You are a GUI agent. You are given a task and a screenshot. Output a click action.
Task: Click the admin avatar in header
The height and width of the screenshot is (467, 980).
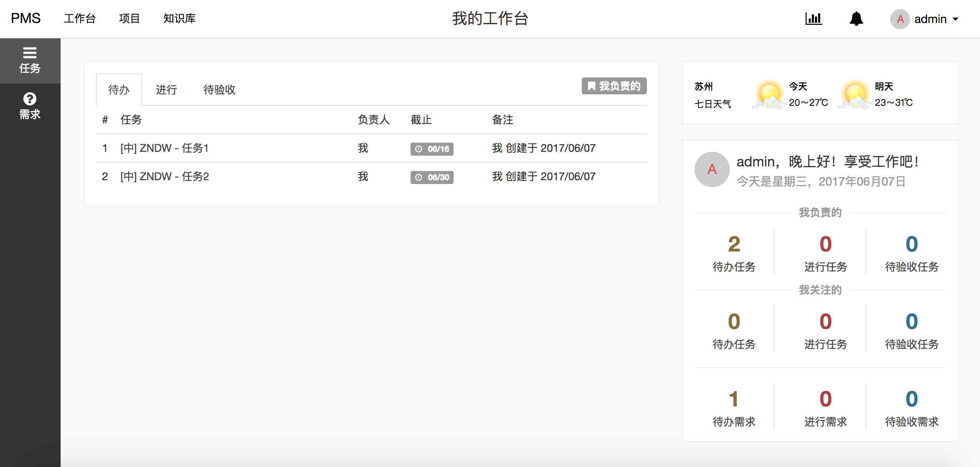tap(900, 19)
